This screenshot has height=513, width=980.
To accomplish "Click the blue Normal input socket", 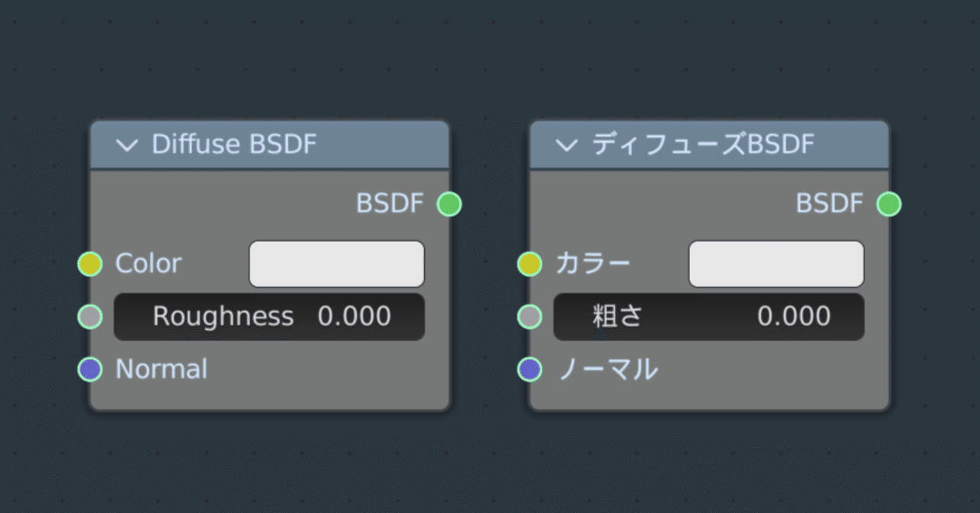I will pos(90,369).
